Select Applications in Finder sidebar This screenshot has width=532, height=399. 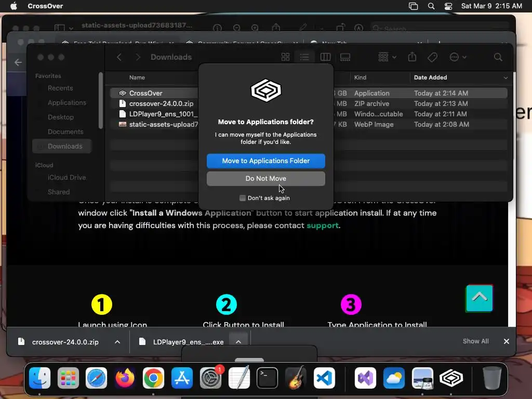click(x=67, y=102)
